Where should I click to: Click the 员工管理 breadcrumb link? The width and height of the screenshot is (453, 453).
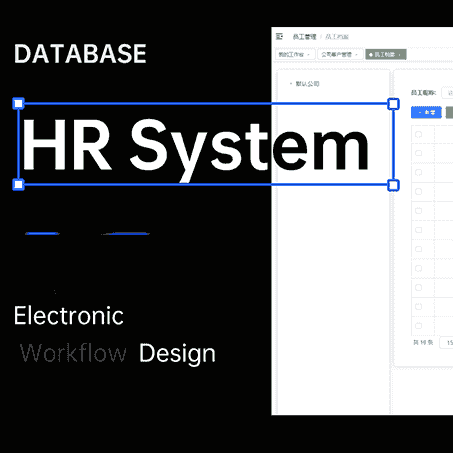click(304, 37)
